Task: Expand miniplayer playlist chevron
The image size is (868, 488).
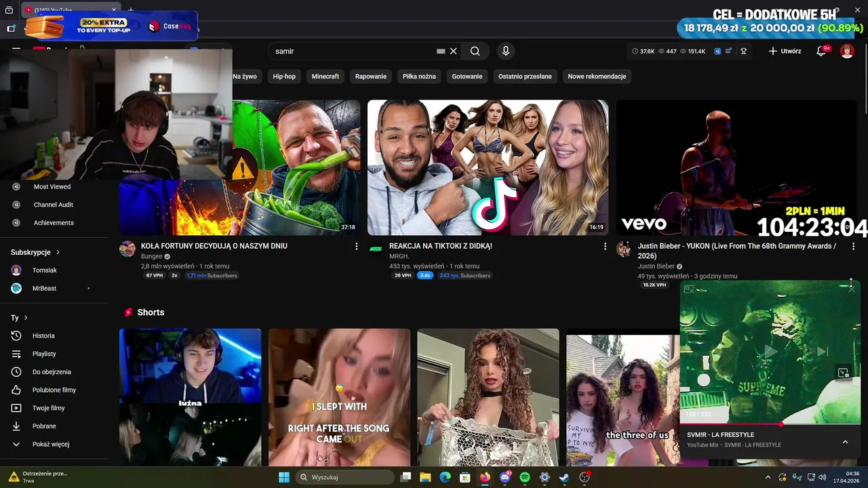Action: click(845, 442)
